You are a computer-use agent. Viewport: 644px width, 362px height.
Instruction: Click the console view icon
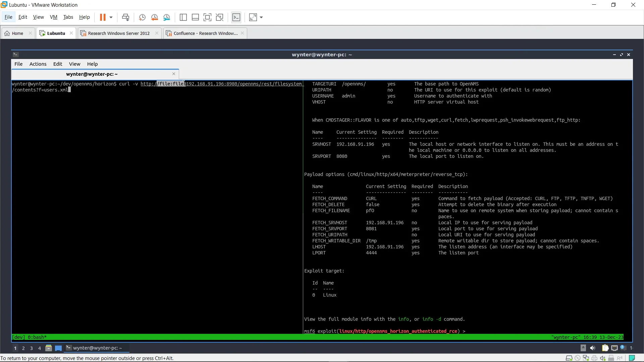[x=236, y=17]
